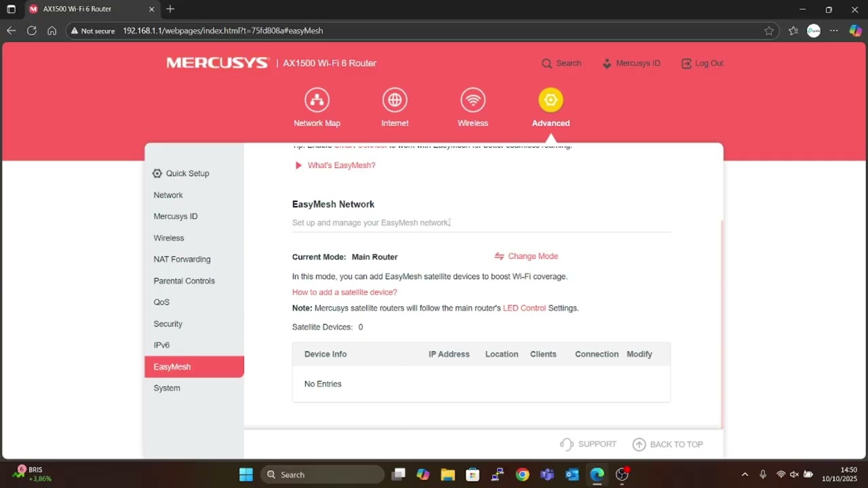Jump back to top of page
Screen dimensions: 868x488
click(668, 444)
